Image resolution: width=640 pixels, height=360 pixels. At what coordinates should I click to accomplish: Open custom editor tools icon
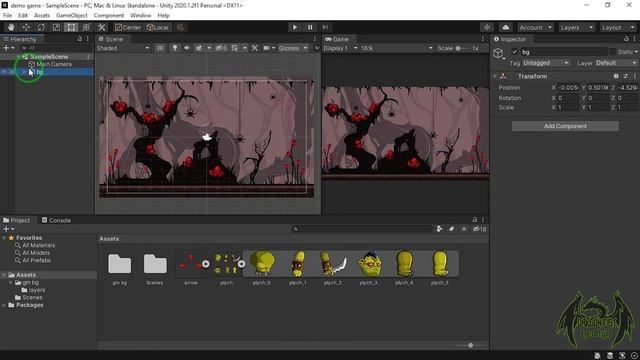tap(101, 27)
